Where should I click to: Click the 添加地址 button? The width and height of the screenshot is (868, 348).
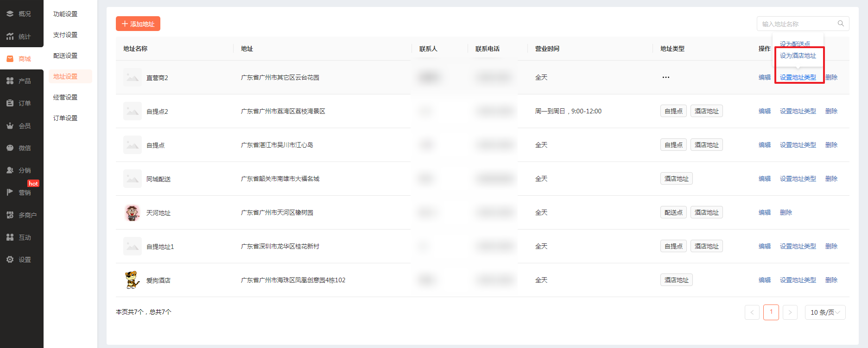[138, 24]
